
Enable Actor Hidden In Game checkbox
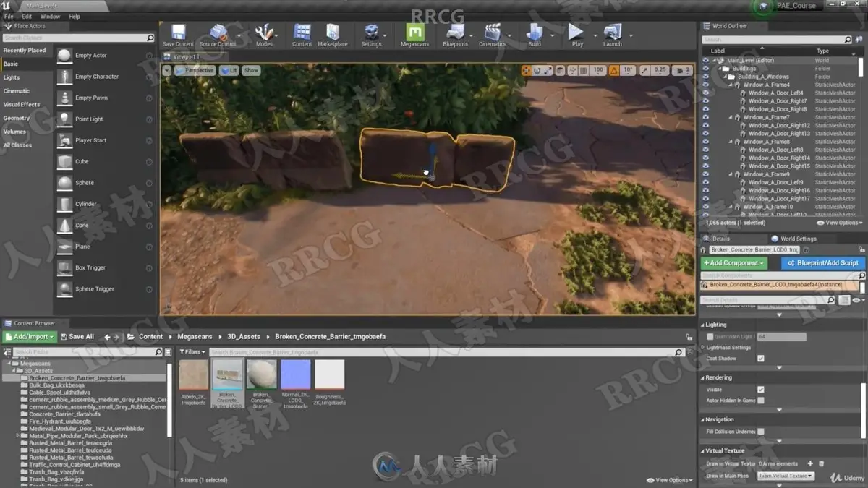(760, 401)
